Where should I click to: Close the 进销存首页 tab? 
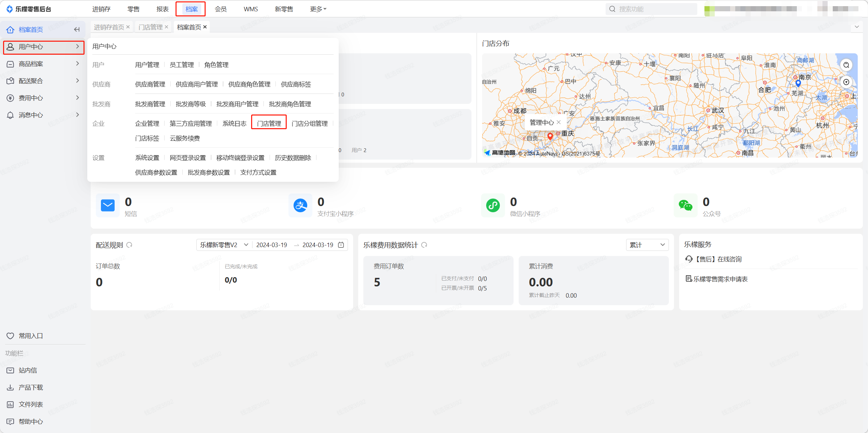coord(128,27)
